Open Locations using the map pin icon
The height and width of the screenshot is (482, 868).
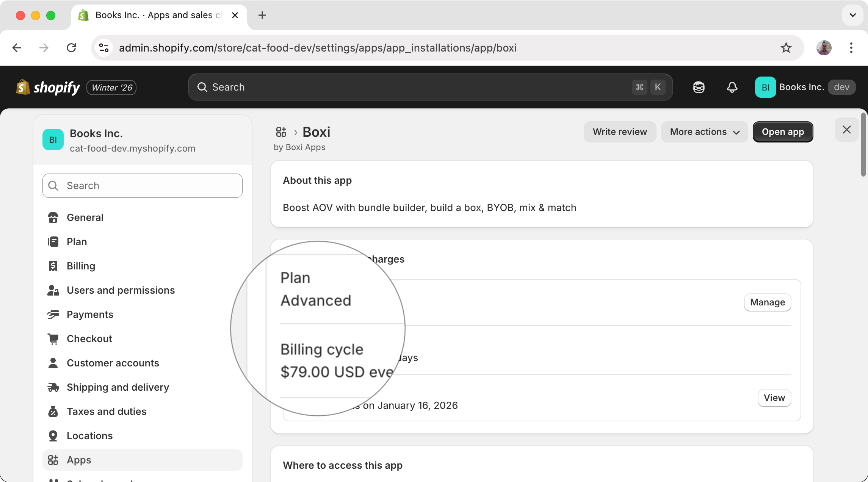[53, 435]
